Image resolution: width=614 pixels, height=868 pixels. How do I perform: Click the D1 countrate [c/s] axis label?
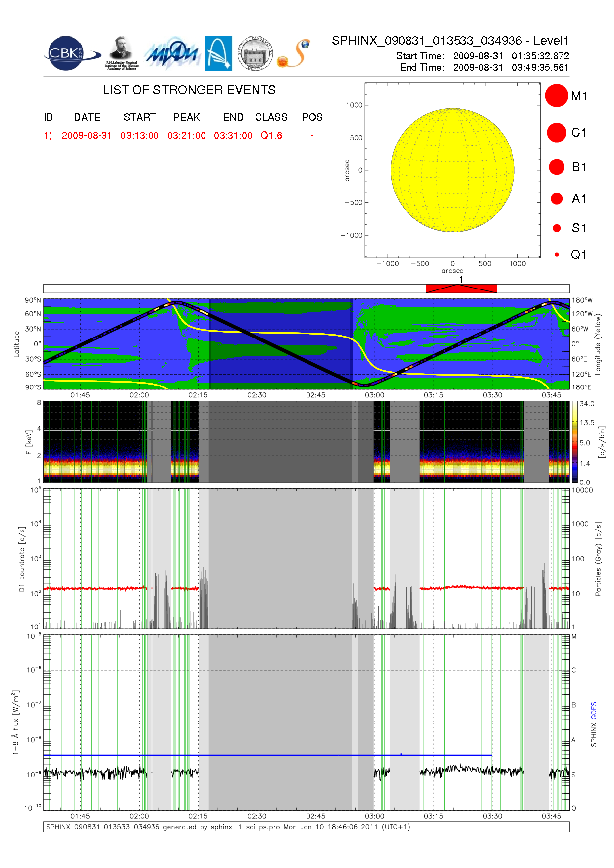[x=21, y=559]
